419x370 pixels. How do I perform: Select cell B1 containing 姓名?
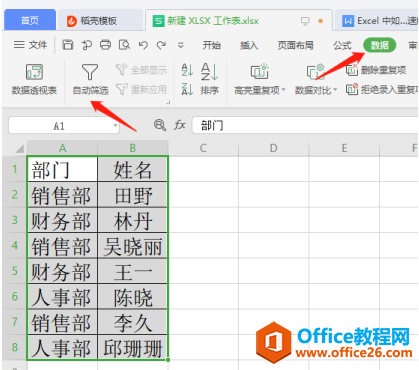[x=133, y=169]
